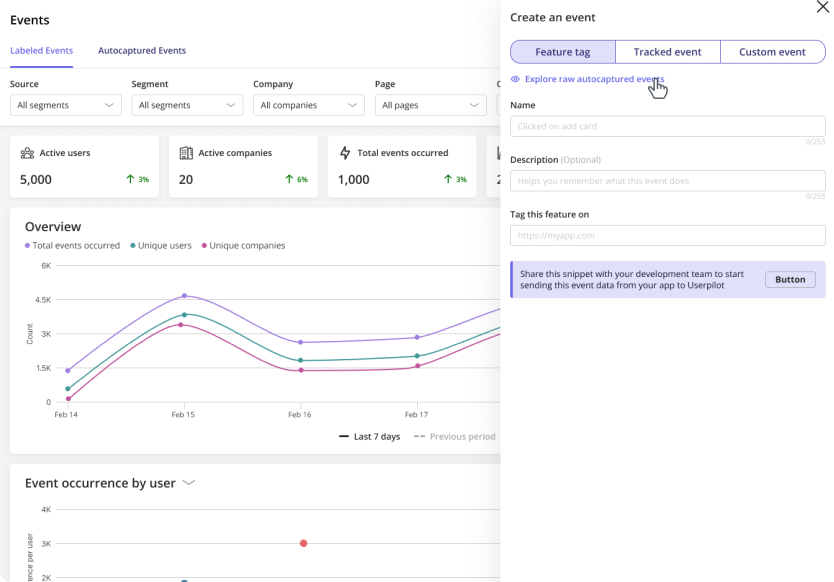Close the Create an event panel
The height and width of the screenshot is (582, 834).
pos(823,7)
